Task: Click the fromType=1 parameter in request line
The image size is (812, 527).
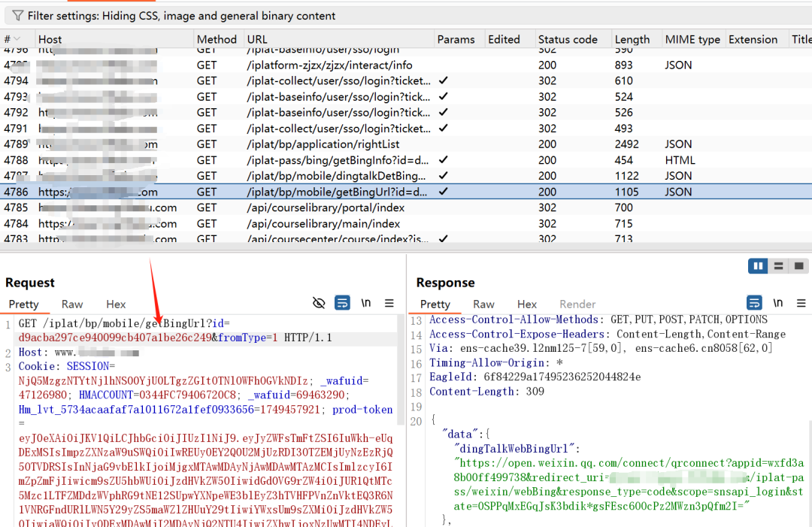Action: coord(247,338)
